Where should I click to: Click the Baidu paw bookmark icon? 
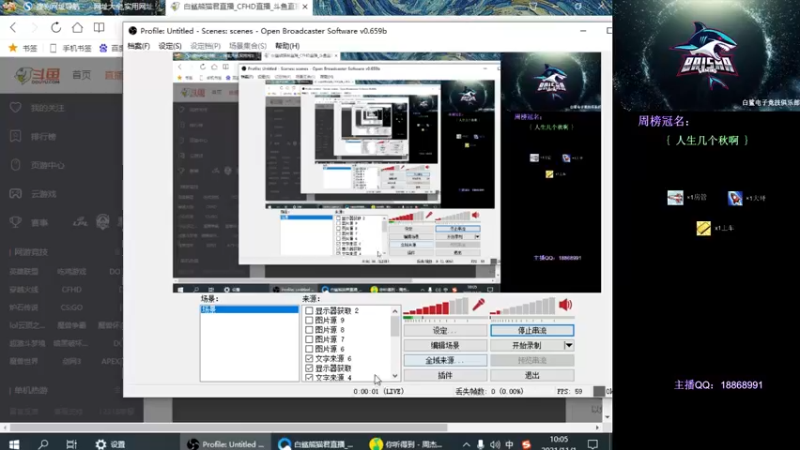[103, 48]
